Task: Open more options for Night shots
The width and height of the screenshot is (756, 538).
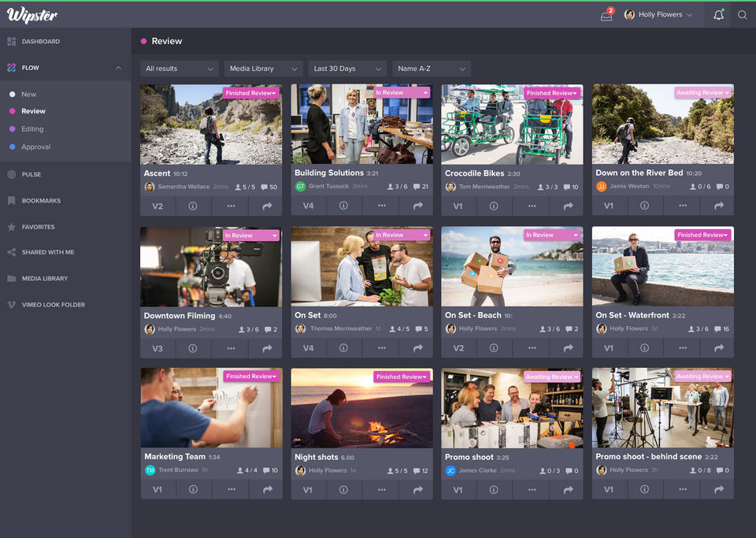Action: (382, 489)
